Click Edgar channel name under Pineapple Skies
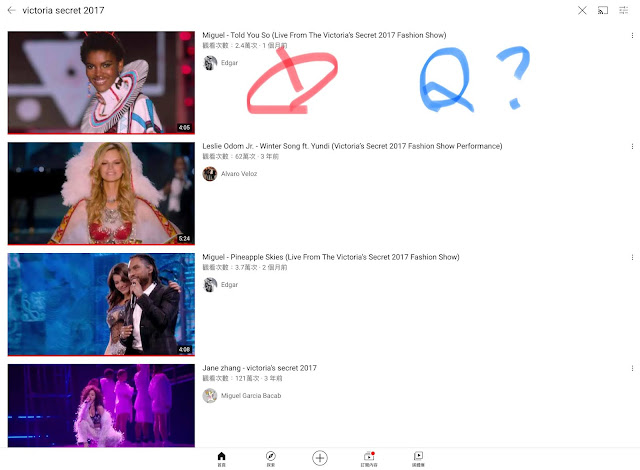Screen dimensions: 640x470 coord(229,285)
